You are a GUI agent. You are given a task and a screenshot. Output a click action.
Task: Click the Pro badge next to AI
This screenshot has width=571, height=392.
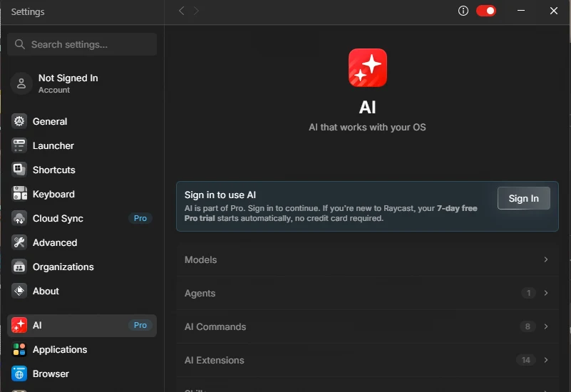tap(140, 325)
